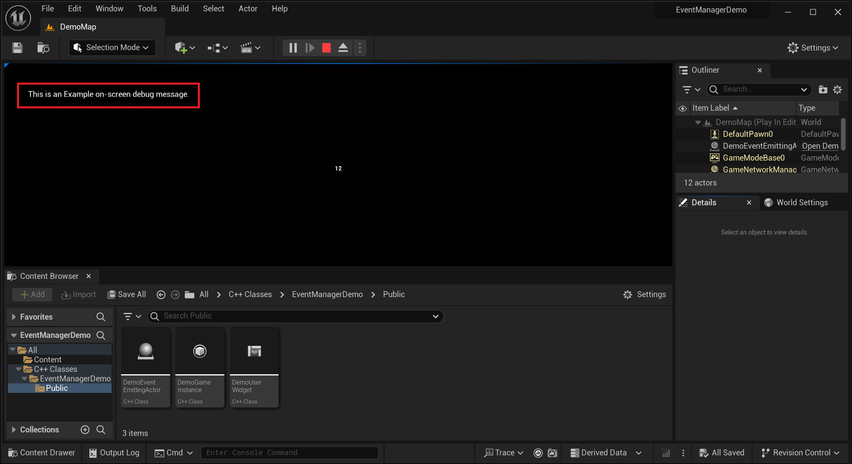Expand the Favorites section
This screenshot has width=852, height=464.
(14, 317)
